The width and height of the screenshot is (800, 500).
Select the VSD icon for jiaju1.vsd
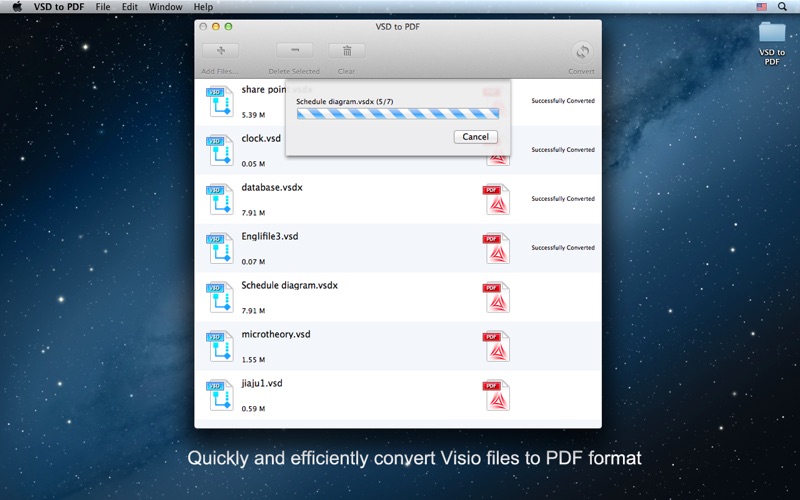(x=220, y=395)
